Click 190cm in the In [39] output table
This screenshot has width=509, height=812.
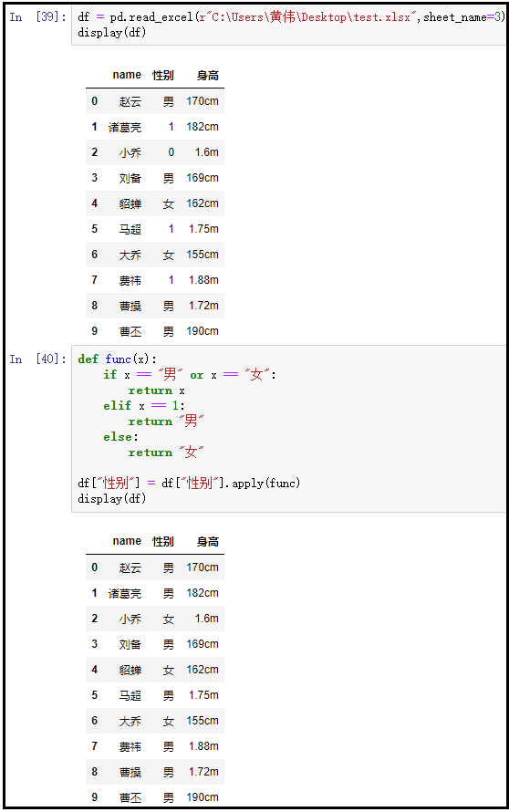pos(203,331)
